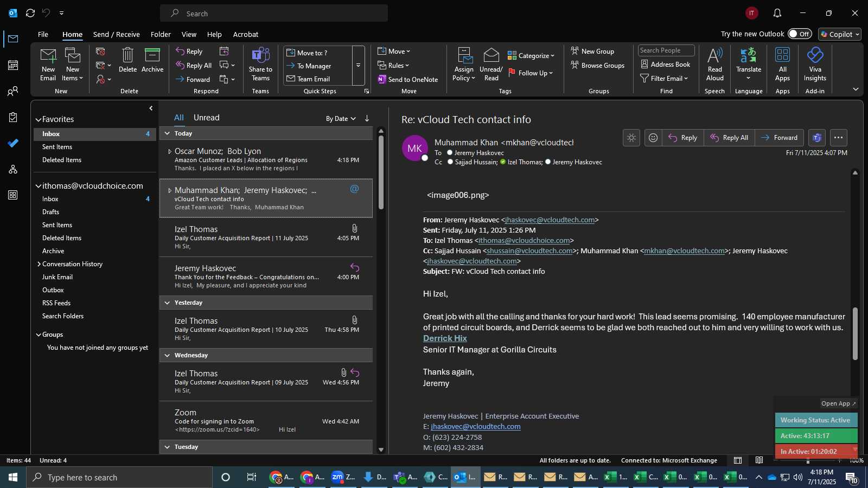Open Task View on taskbar

(x=252, y=477)
